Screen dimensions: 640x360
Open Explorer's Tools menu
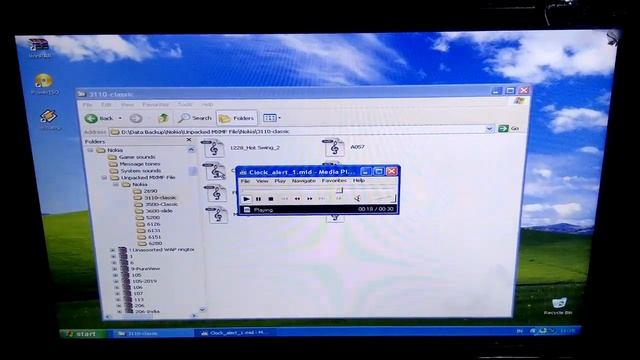[x=185, y=104]
